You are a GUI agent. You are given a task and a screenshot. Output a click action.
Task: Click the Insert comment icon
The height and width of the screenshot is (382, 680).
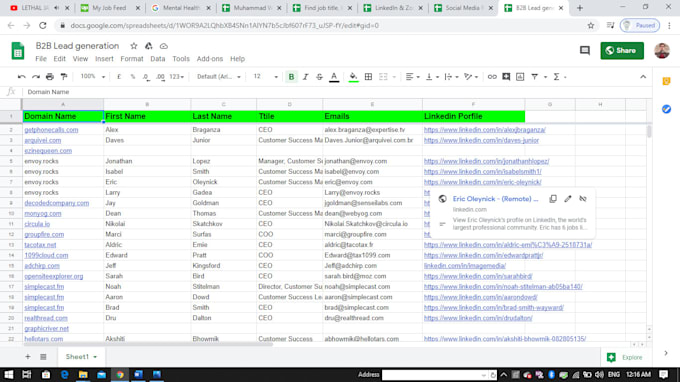pos(506,77)
